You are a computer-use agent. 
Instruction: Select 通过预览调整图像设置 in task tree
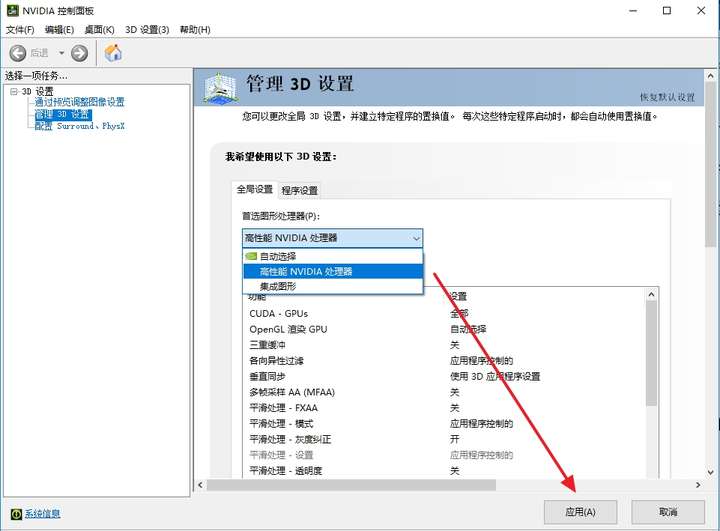[x=79, y=102]
